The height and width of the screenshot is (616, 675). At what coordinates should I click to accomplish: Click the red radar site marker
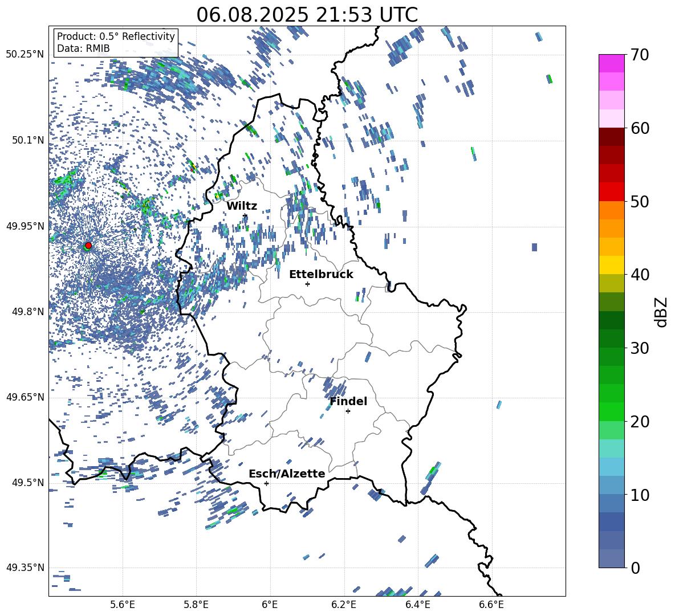[88, 246]
